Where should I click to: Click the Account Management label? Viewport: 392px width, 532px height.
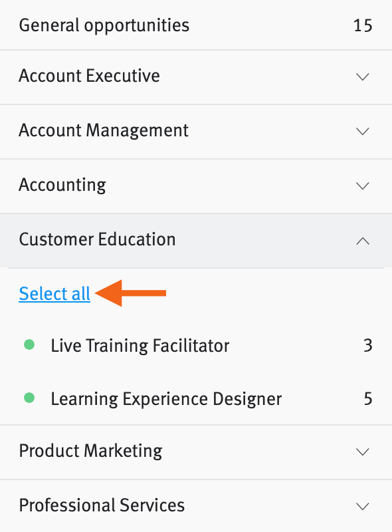coord(104,130)
